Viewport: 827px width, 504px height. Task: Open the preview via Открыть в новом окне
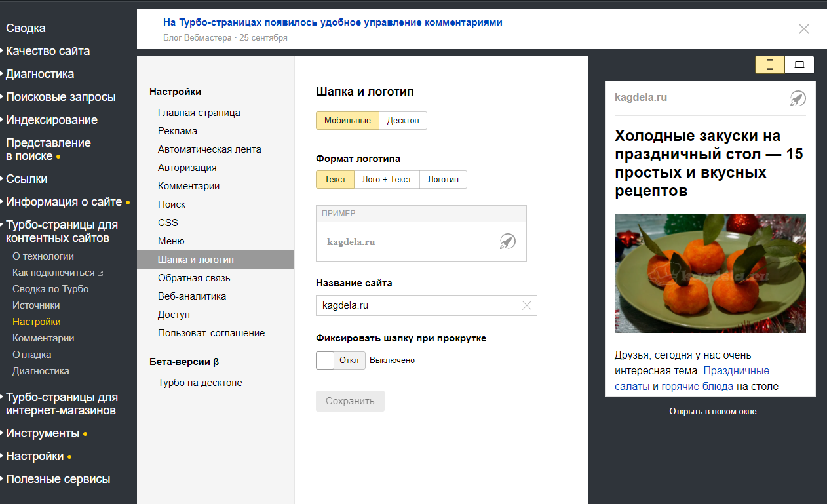coord(712,412)
